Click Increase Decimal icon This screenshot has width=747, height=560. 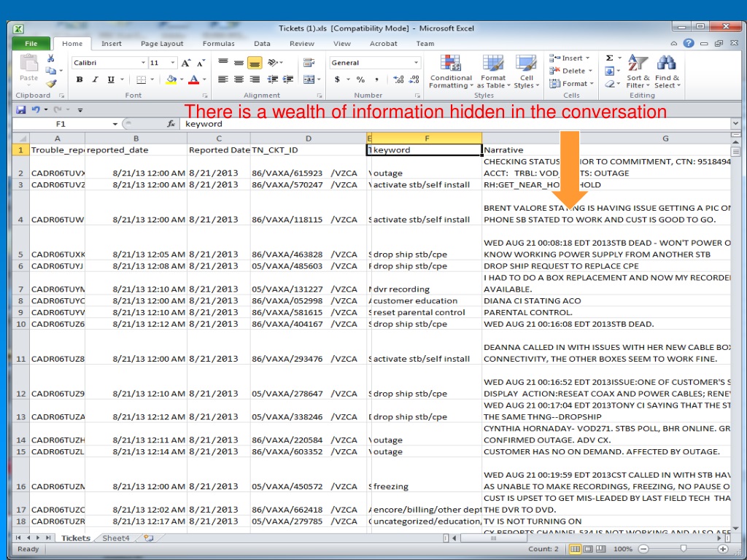[399, 79]
